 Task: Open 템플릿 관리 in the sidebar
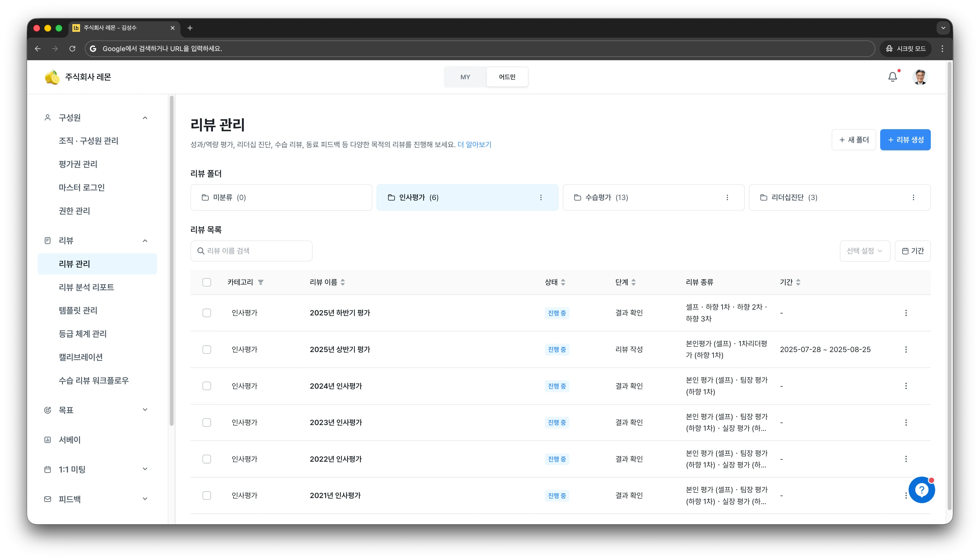(x=78, y=310)
